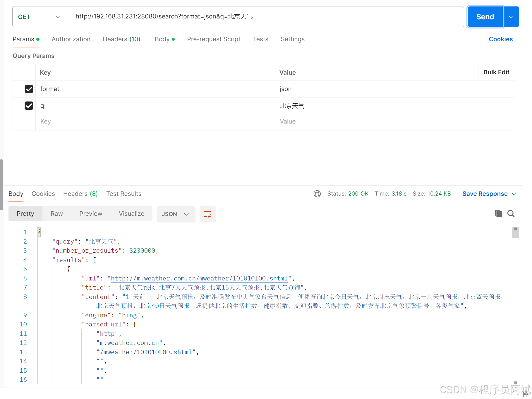This screenshot has width=532, height=399.
Task: Open the Cookies link
Action: pyautogui.click(x=501, y=39)
